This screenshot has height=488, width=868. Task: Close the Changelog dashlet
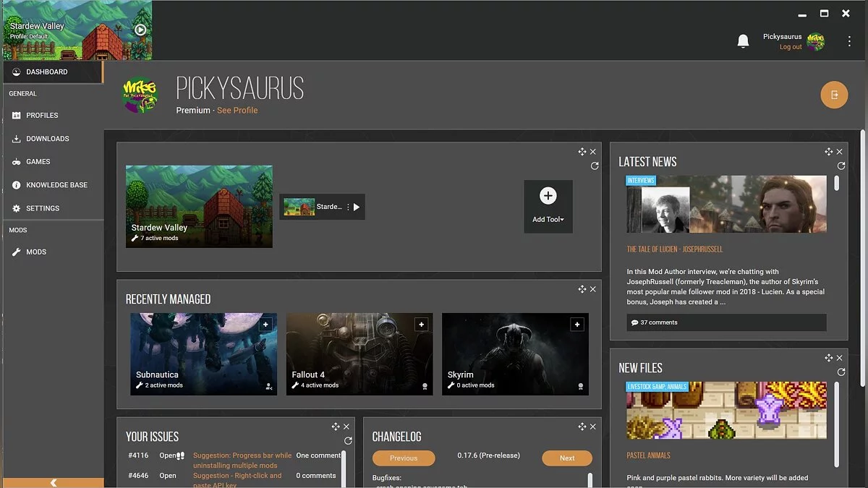[x=593, y=427]
